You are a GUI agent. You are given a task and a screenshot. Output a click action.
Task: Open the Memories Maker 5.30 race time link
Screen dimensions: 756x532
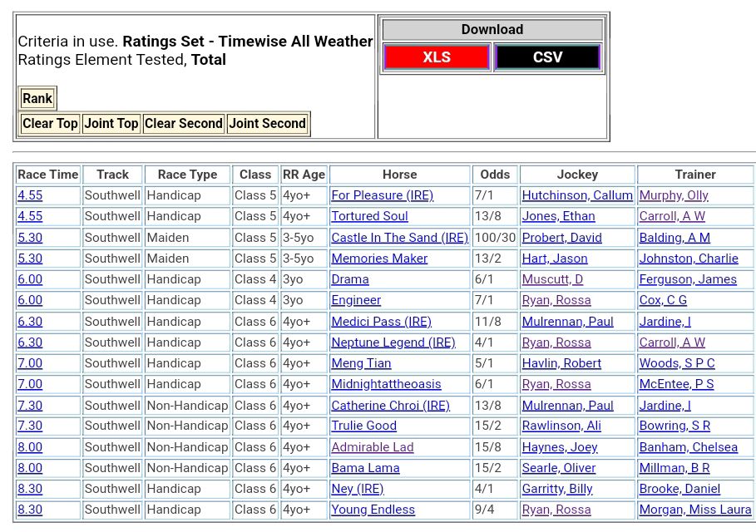30,259
